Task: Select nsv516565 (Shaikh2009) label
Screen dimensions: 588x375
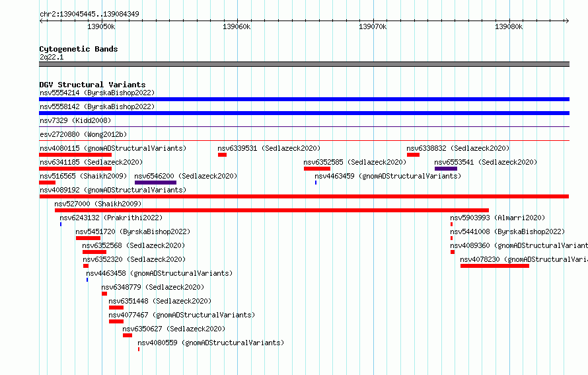Action: click(x=83, y=176)
